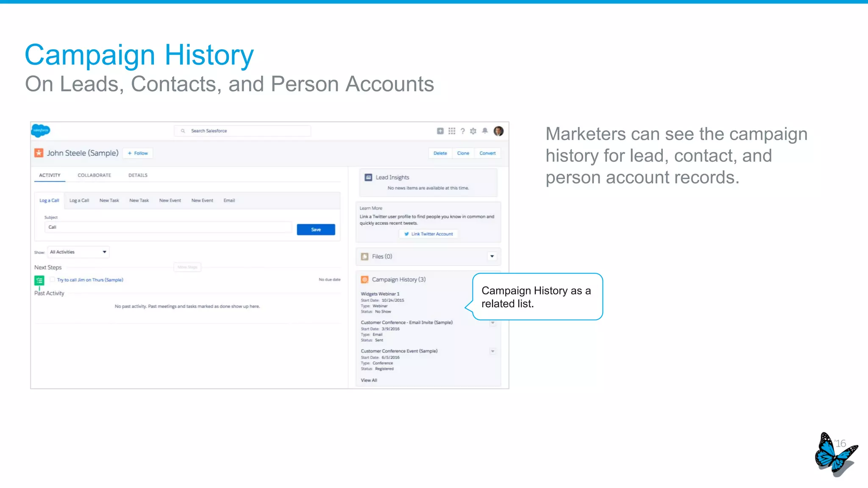Click the Lead Insights heading

coord(392,177)
